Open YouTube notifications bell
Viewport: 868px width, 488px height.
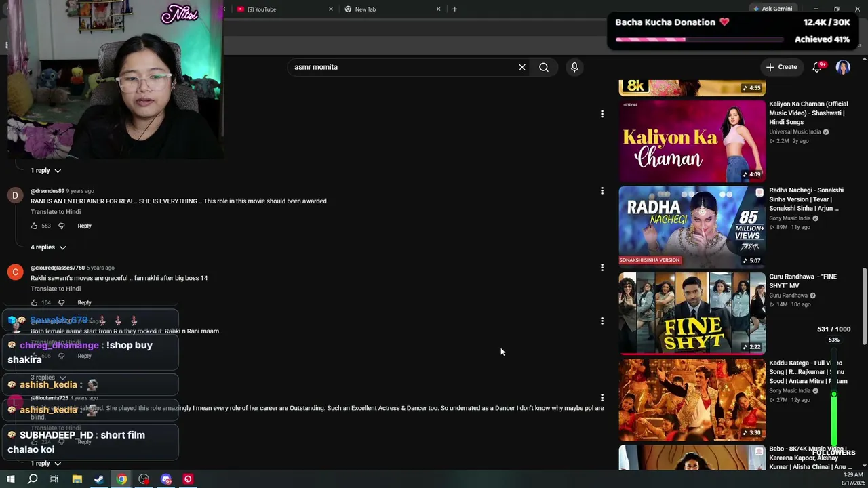[x=817, y=67]
